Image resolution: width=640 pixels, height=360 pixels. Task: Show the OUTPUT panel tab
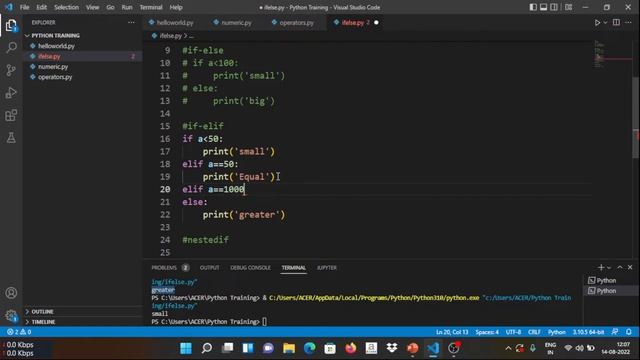pos(209,268)
